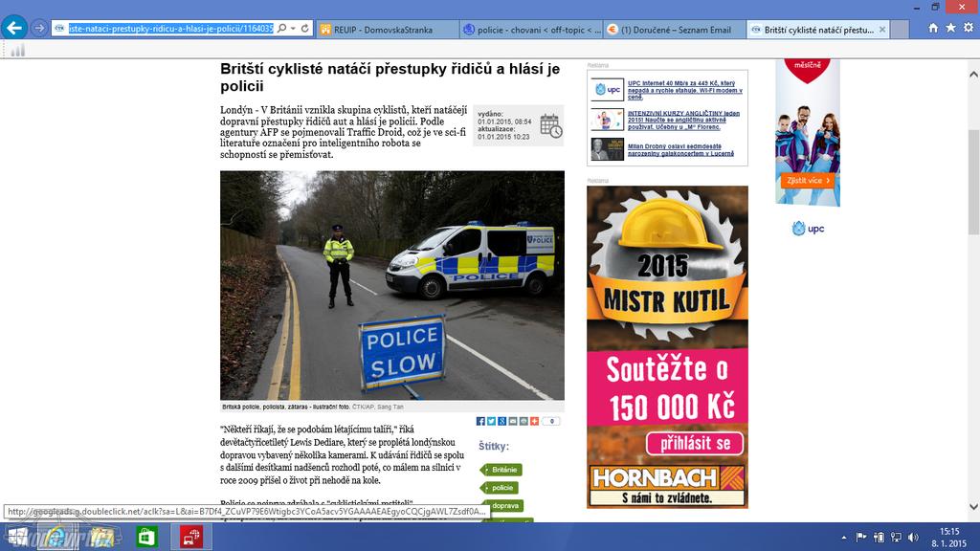This screenshot has height=551, width=980.
Task: Click the Milan Drobný ad thumbnail
Action: [608, 149]
